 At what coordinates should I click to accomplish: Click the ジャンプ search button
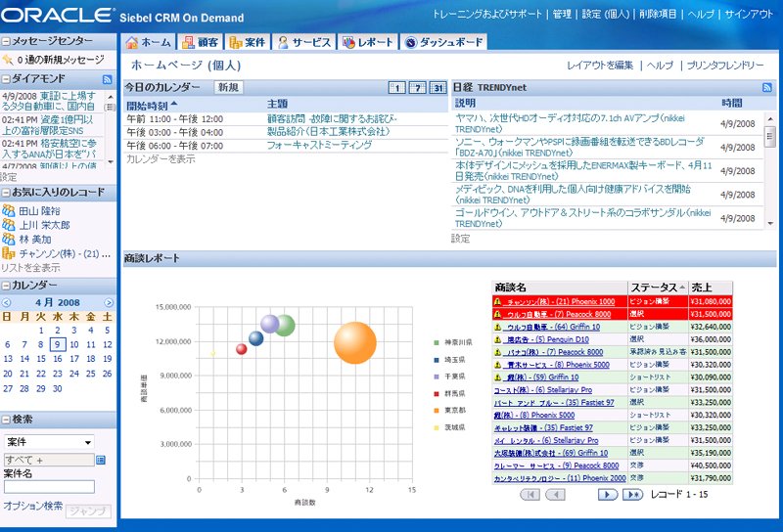(88, 511)
